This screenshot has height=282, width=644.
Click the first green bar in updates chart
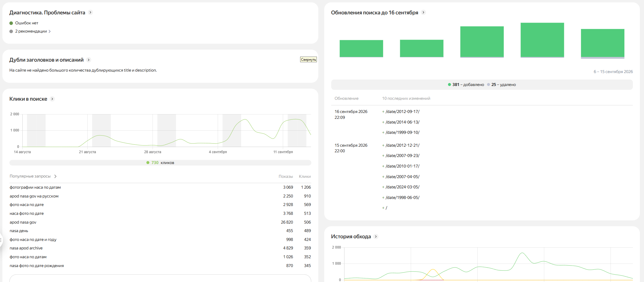361,48
